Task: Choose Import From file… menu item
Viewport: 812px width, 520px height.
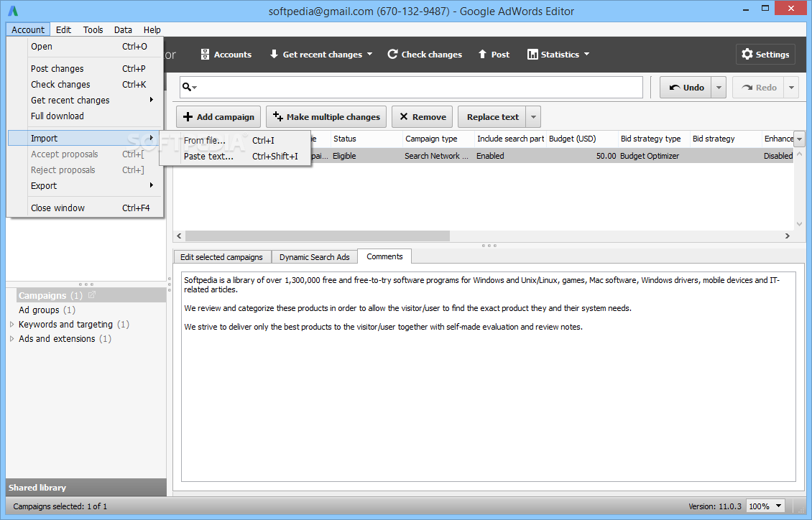Action: [235, 140]
